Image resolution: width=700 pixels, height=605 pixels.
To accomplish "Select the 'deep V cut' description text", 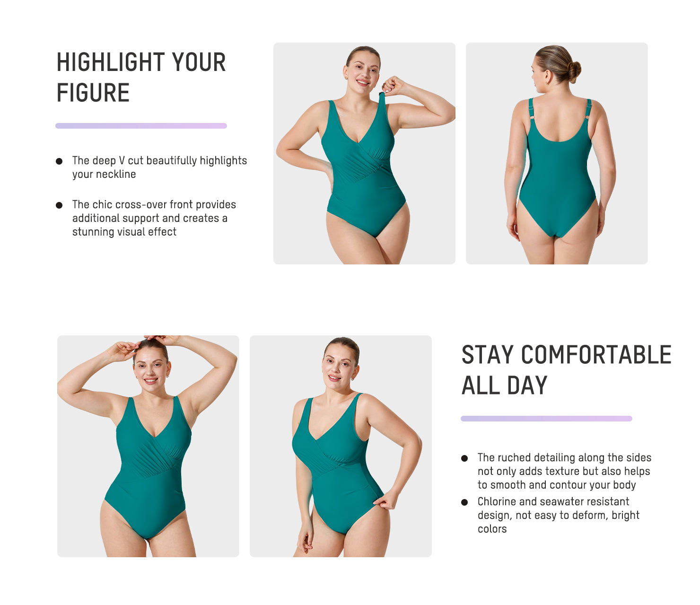I will coord(159,167).
